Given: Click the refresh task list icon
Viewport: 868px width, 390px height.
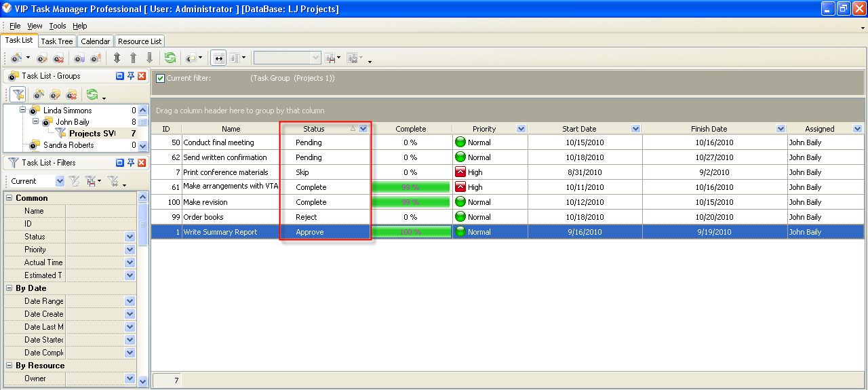Looking at the screenshot, I should tap(170, 58).
